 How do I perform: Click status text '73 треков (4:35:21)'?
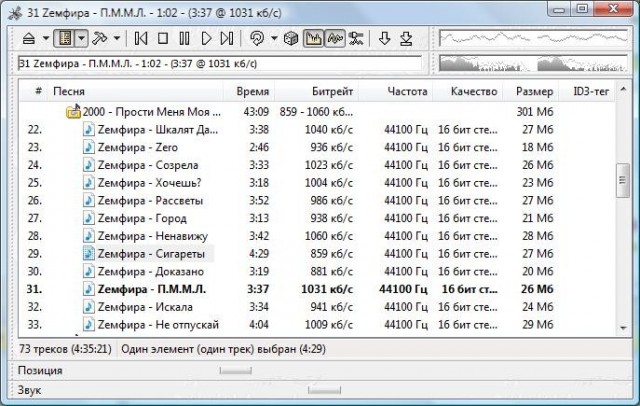(x=65, y=349)
